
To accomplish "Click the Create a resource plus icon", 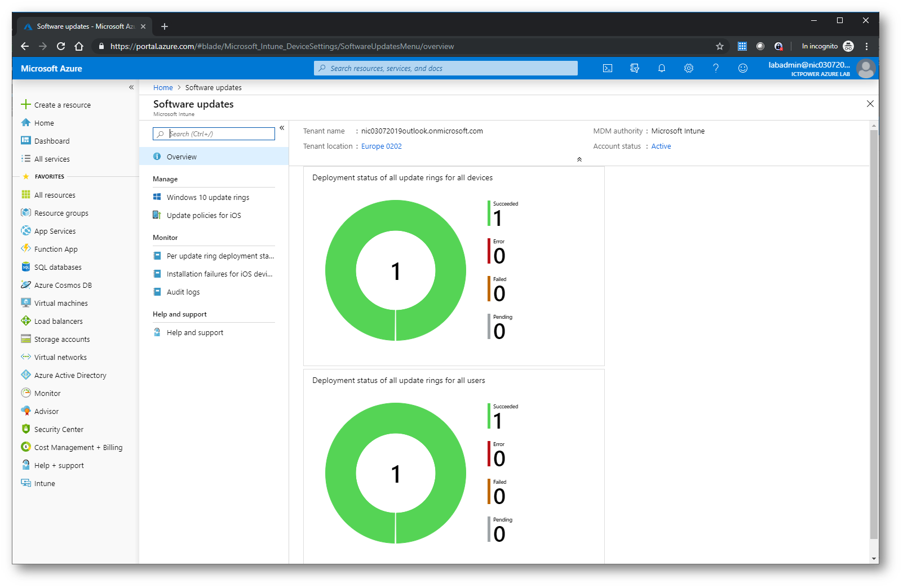I will pyautogui.click(x=26, y=105).
